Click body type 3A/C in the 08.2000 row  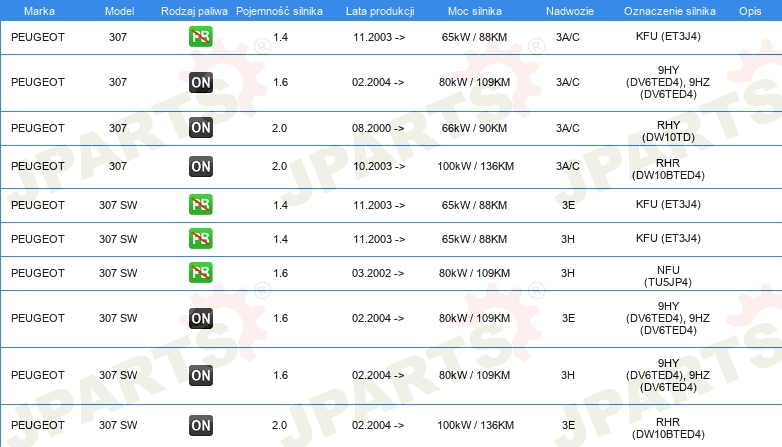click(568, 128)
